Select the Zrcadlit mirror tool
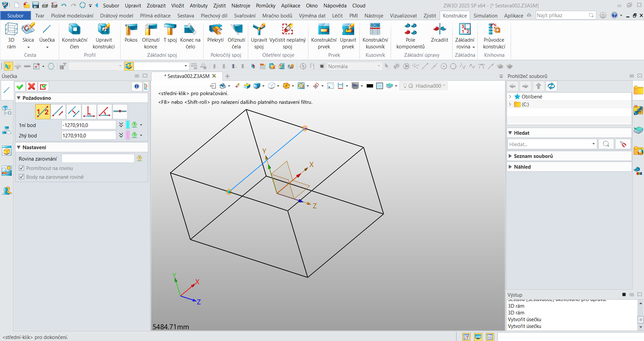 pos(439,33)
